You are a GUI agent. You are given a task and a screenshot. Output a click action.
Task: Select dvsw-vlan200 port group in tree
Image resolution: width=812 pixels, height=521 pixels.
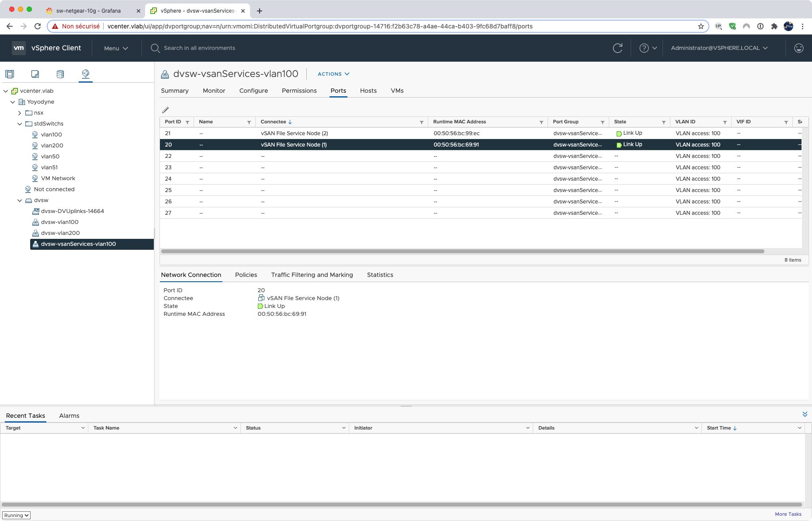60,233
